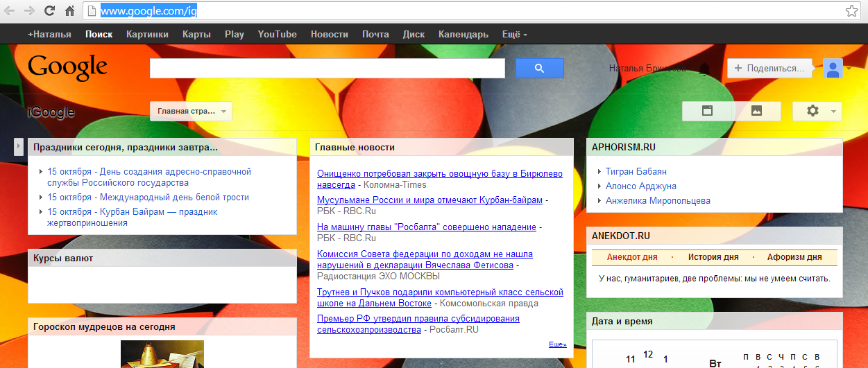Click the page layout window icon
Image resolution: width=868 pixels, height=368 pixels.
(707, 111)
